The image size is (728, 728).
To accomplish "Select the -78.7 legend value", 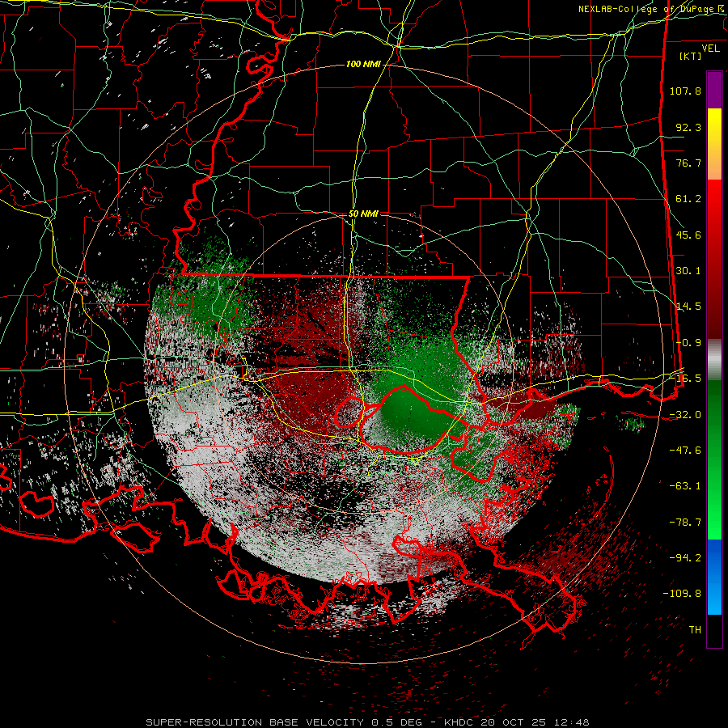I will [685, 523].
